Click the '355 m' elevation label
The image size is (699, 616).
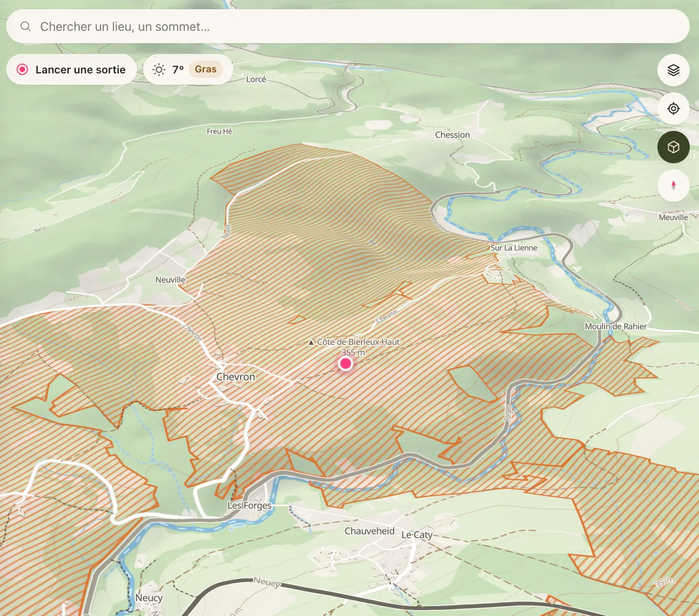(x=353, y=352)
